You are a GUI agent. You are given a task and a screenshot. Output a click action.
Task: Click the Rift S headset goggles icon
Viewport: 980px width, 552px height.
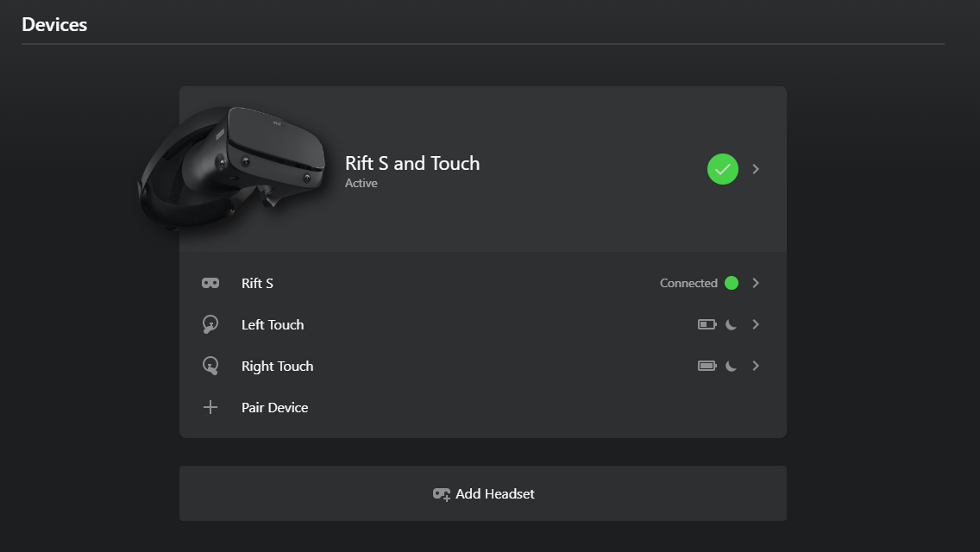click(x=210, y=283)
